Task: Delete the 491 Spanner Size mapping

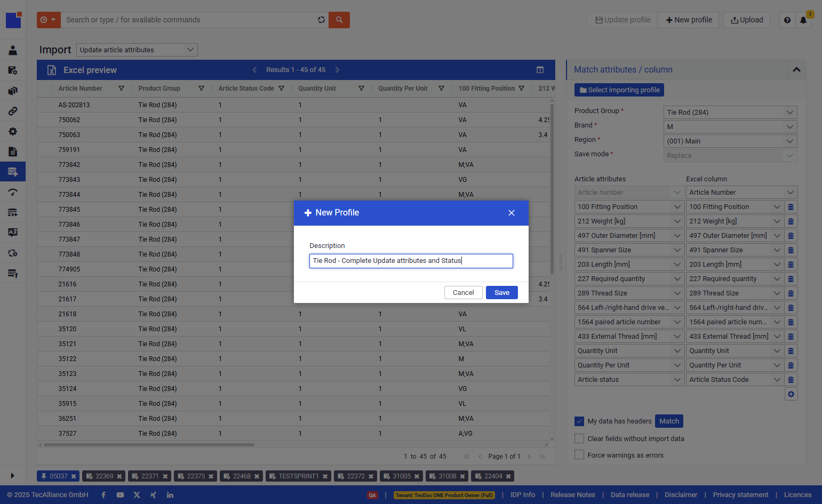Action: point(791,250)
